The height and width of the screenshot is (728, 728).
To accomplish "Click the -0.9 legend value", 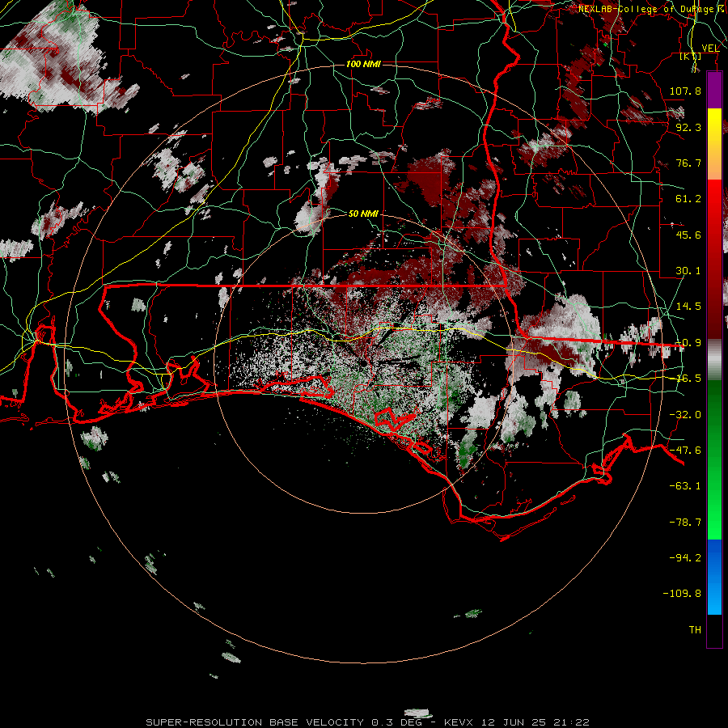I will (x=688, y=343).
